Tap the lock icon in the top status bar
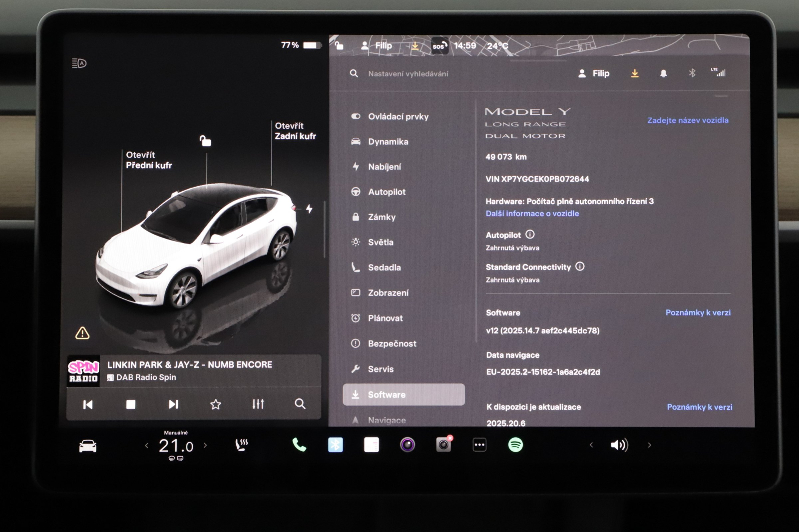The image size is (799, 532). click(340, 46)
